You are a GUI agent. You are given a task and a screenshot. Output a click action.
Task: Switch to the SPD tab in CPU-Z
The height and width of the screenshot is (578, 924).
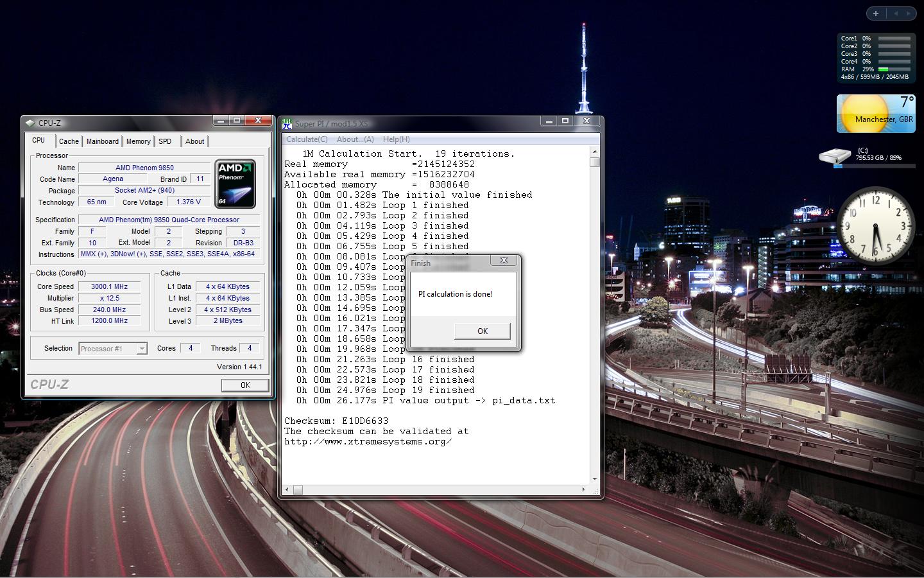(x=165, y=141)
